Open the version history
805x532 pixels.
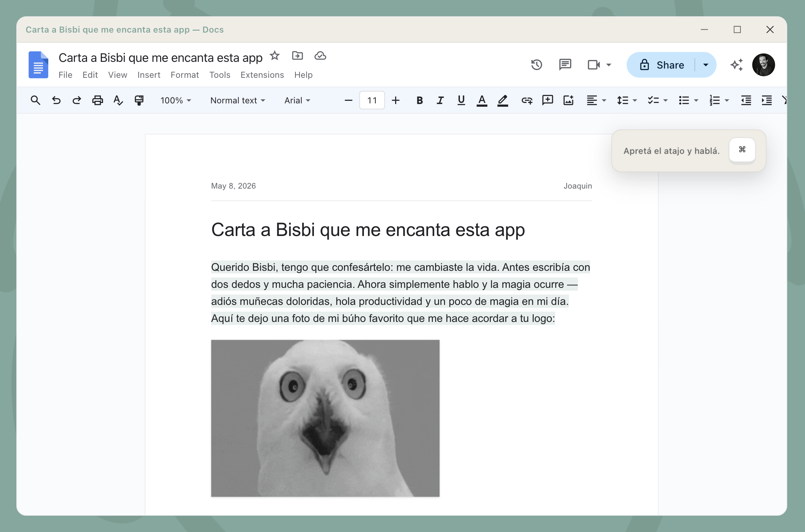(x=536, y=65)
